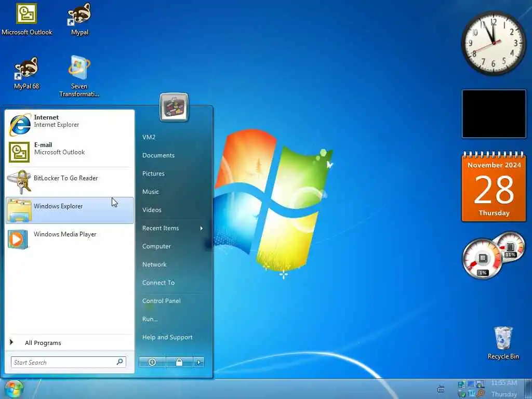Click the Start orb button
The height and width of the screenshot is (399, 532).
(x=14, y=389)
